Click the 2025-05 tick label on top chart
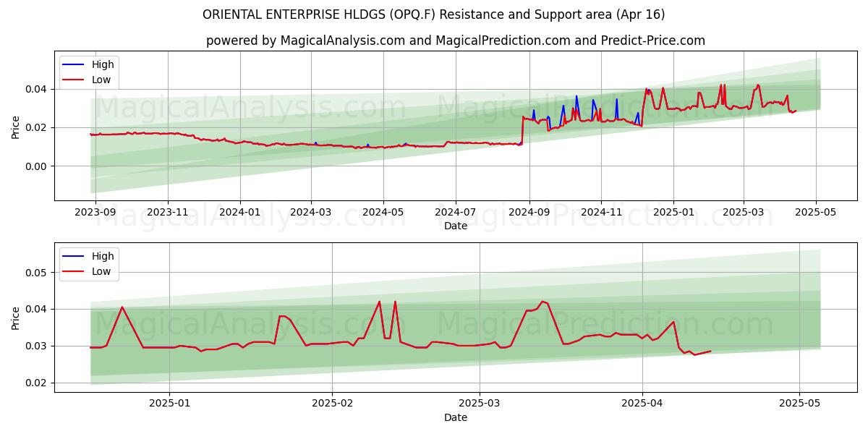 (x=816, y=213)
